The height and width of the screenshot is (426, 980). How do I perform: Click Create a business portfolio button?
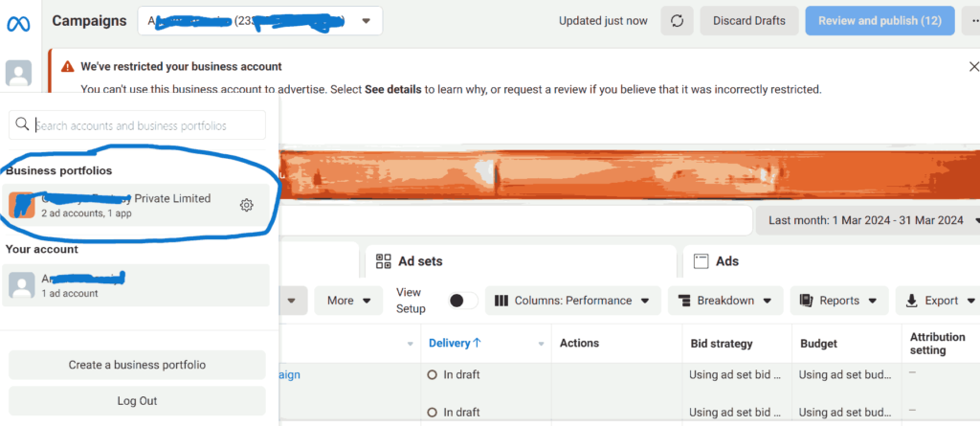coord(137,365)
